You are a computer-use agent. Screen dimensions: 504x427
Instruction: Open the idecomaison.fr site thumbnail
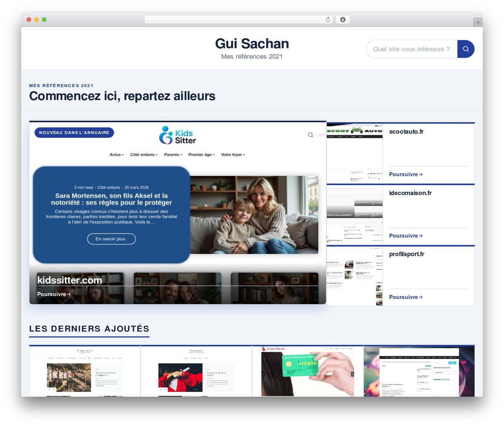tap(355, 215)
